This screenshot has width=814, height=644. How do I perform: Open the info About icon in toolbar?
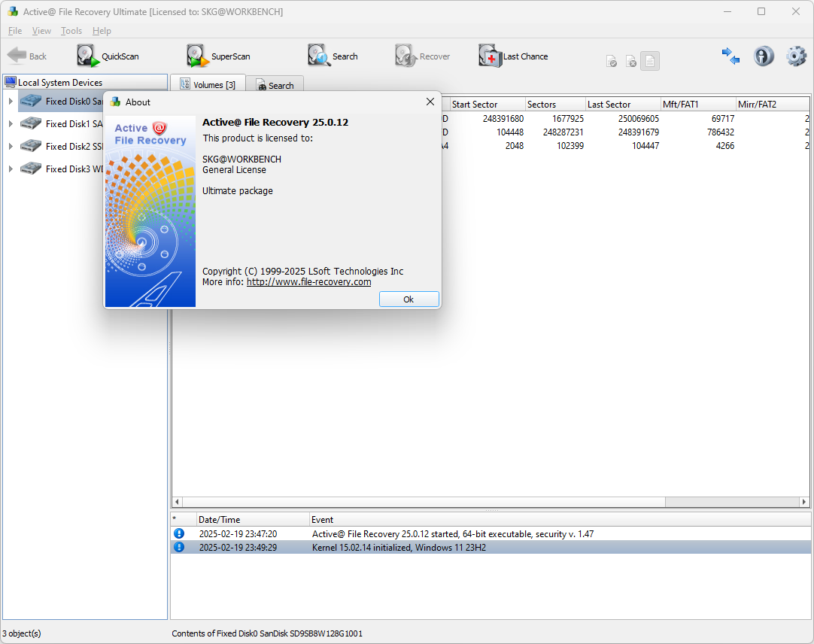764,56
